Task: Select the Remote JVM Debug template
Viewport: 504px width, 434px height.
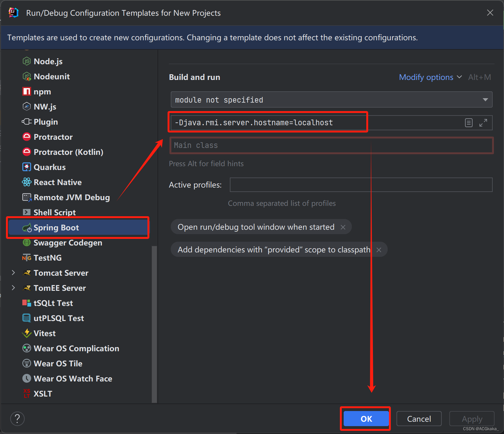Action: tap(78, 197)
